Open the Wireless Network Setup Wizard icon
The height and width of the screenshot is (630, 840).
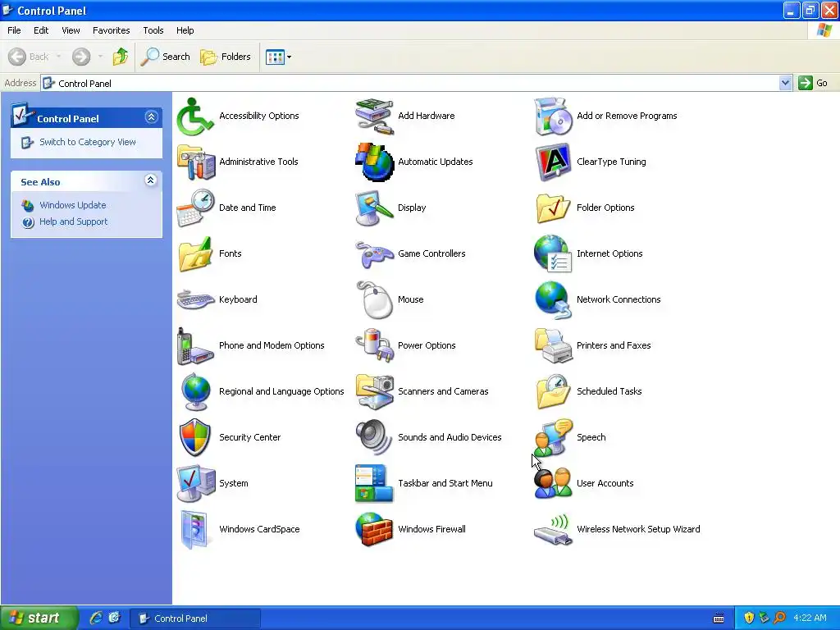553,530
